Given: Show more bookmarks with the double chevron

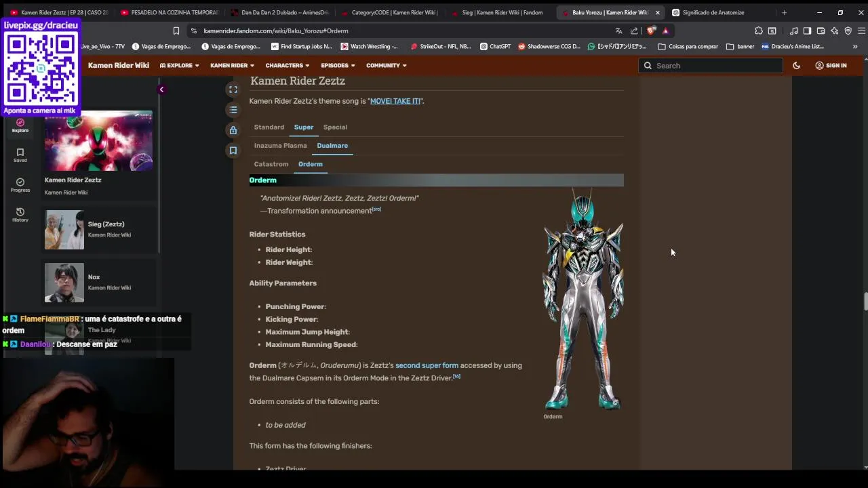Looking at the screenshot, I should pos(855,47).
